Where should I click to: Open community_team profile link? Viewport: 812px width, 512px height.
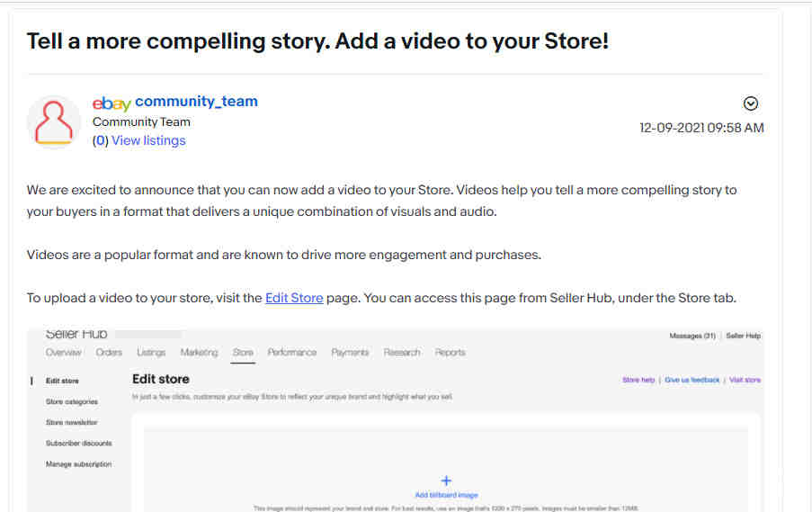coord(196,102)
